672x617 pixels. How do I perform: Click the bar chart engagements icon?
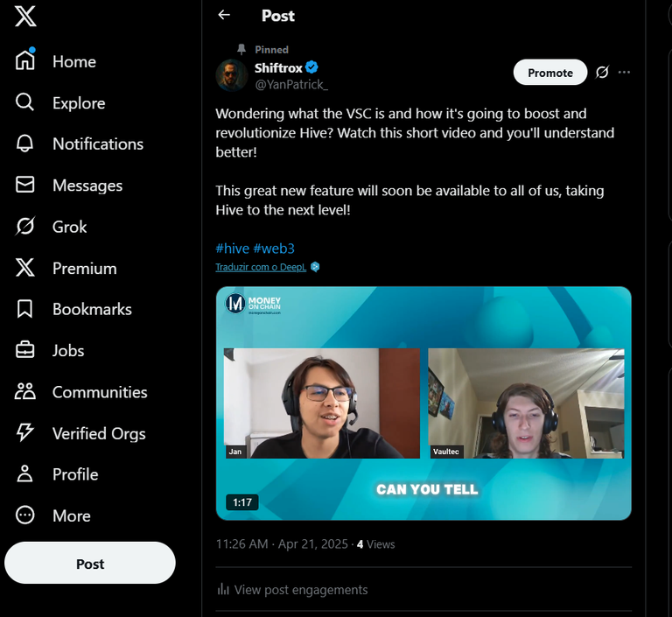pyautogui.click(x=223, y=589)
